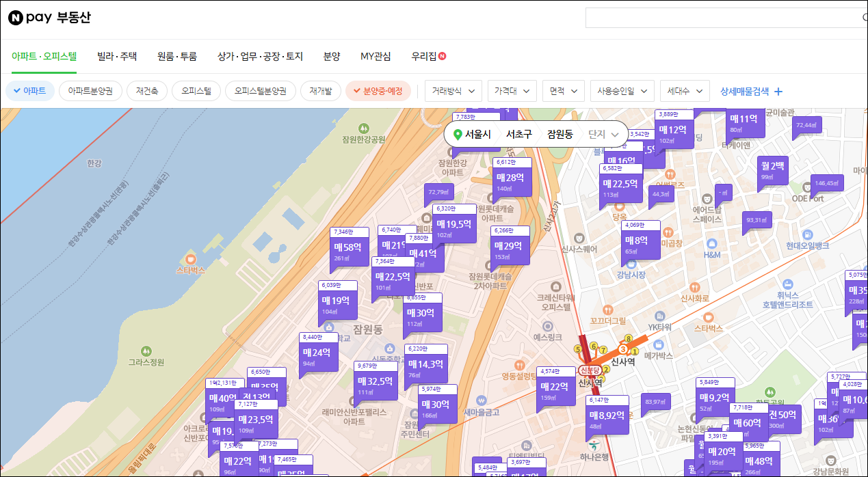Click the H&M shop icon

712,243
